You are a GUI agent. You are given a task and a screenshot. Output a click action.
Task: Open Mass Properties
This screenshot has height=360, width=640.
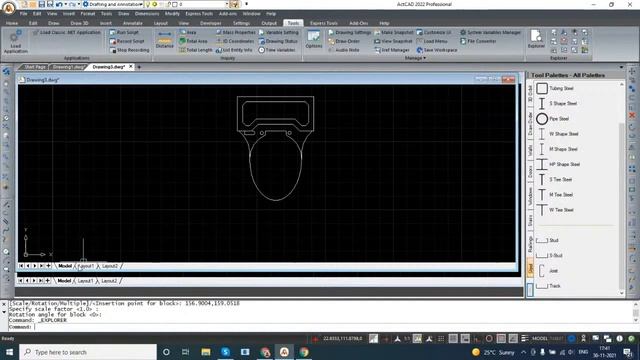point(236,32)
